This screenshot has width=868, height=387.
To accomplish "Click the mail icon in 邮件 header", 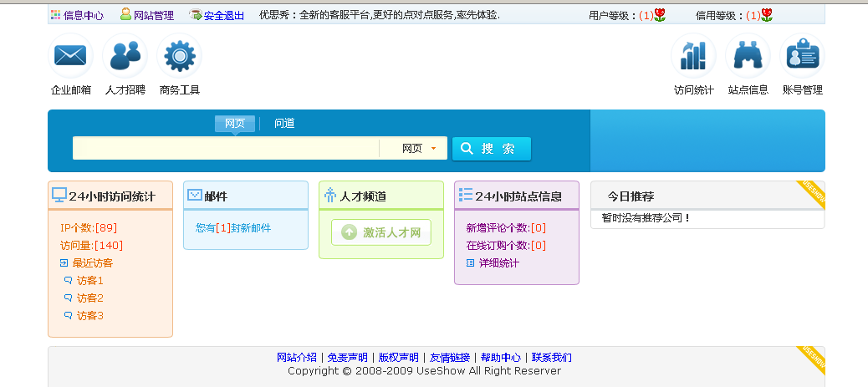I will [195, 195].
